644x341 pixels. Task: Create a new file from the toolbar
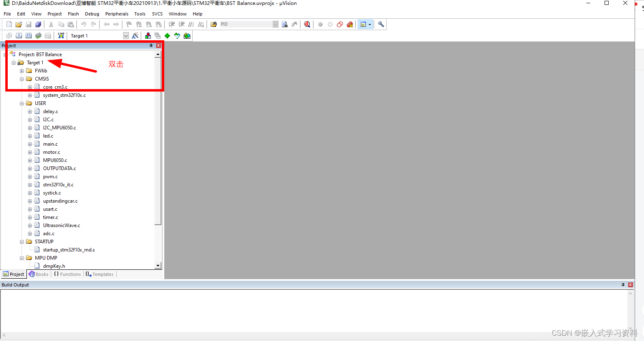(x=9, y=24)
